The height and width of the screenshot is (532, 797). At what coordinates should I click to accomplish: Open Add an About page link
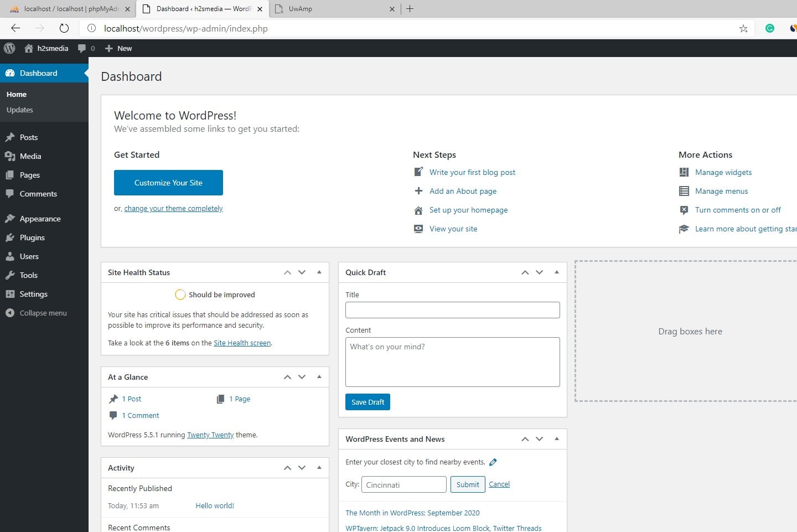pyautogui.click(x=463, y=191)
